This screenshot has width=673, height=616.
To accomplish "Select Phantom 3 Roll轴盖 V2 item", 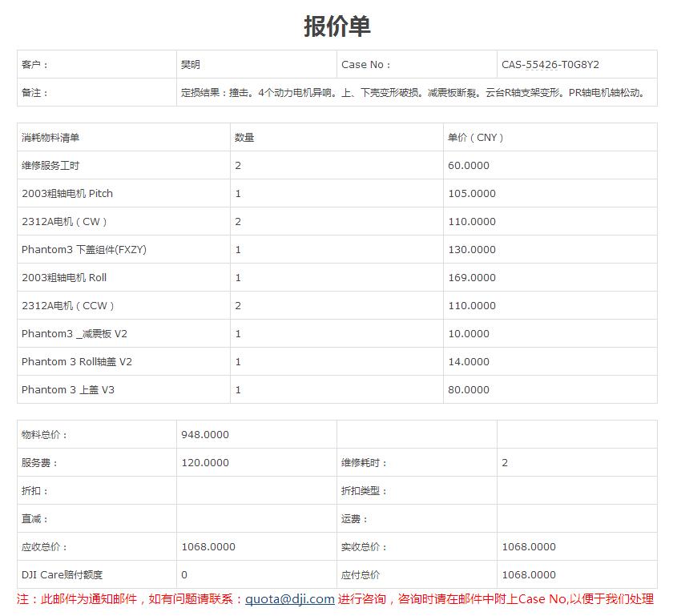I will [77, 361].
